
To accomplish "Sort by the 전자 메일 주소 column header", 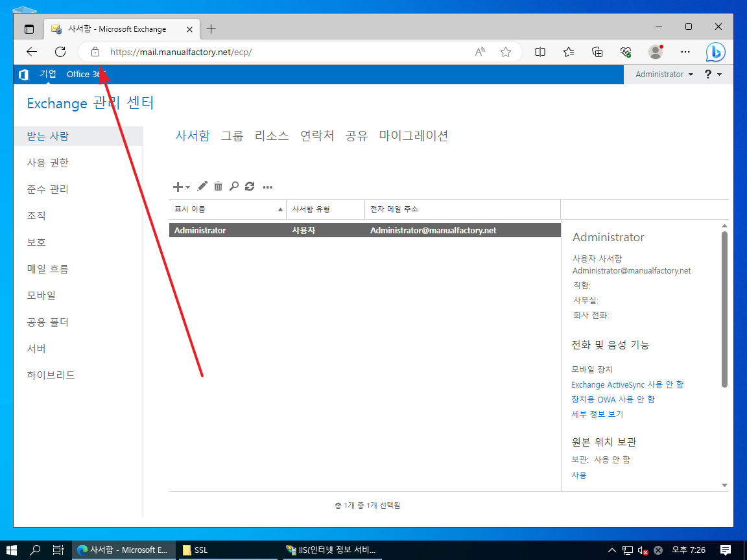I will point(462,209).
